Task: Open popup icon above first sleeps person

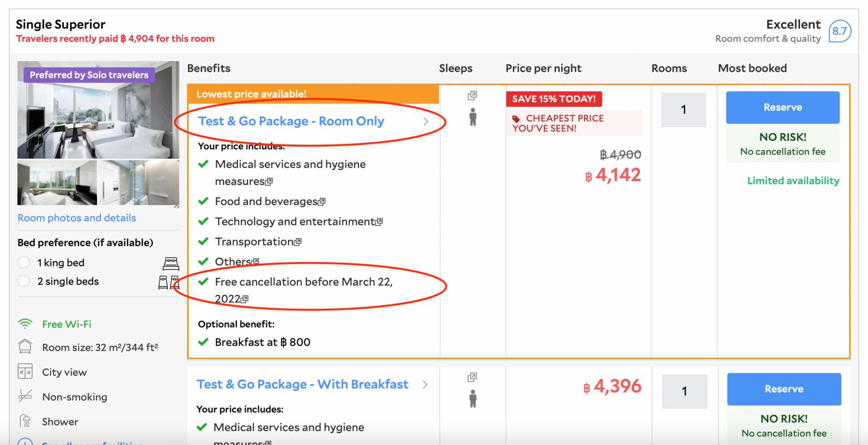Action: coord(472,96)
